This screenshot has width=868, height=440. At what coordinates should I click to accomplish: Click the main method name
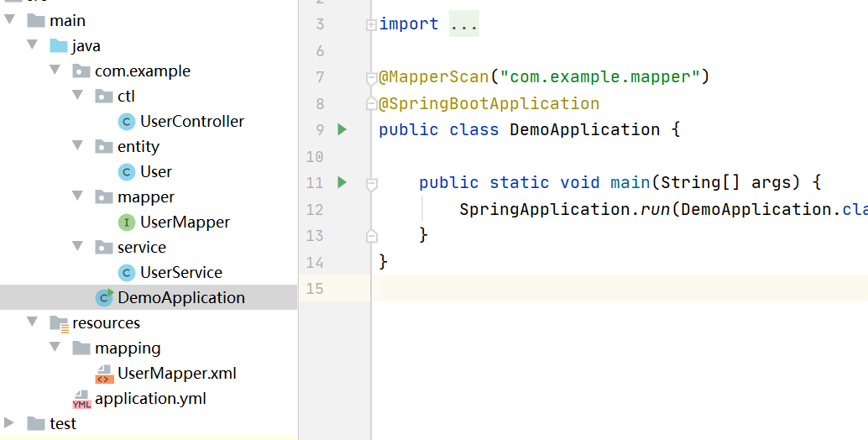tap(630, 182)
